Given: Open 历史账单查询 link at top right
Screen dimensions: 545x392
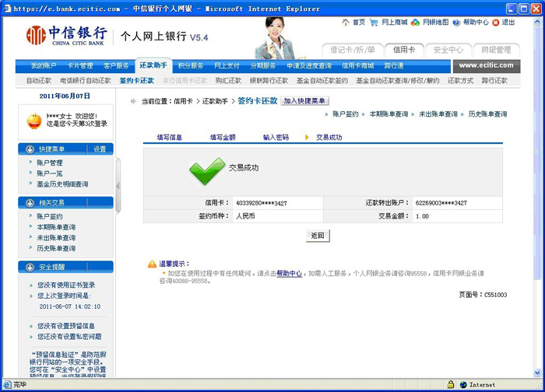Looking at the screenshot, I should (x=487, y=114).
